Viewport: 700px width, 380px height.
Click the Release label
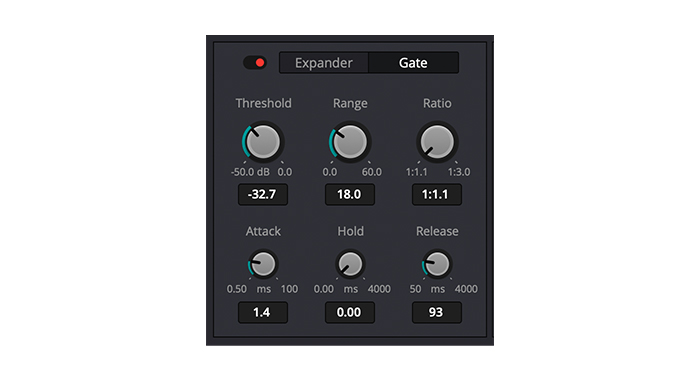click(x=437, y=231)
